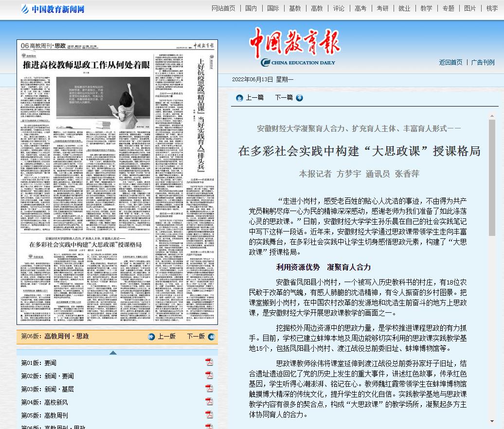
Task: Go to the 高教 navigation item
Action: click(x=317, y=8)
